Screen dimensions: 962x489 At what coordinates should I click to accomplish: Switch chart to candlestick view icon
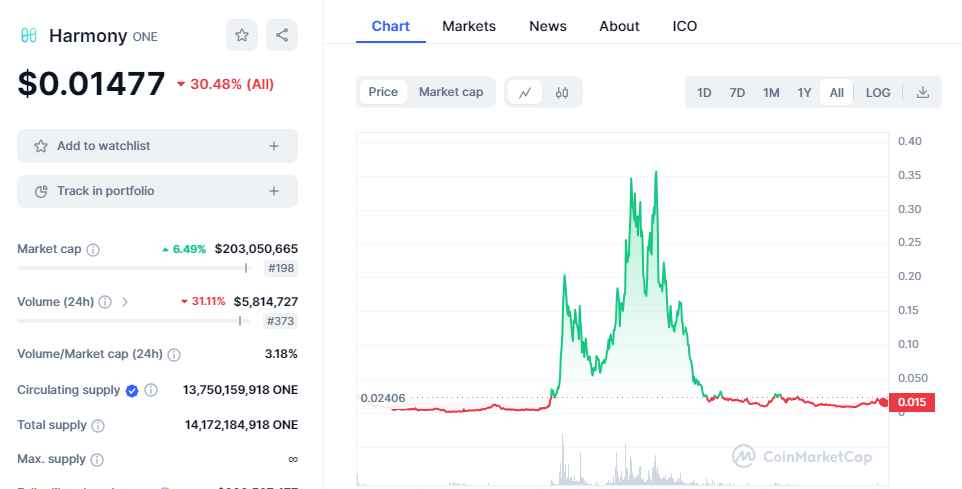562,92
